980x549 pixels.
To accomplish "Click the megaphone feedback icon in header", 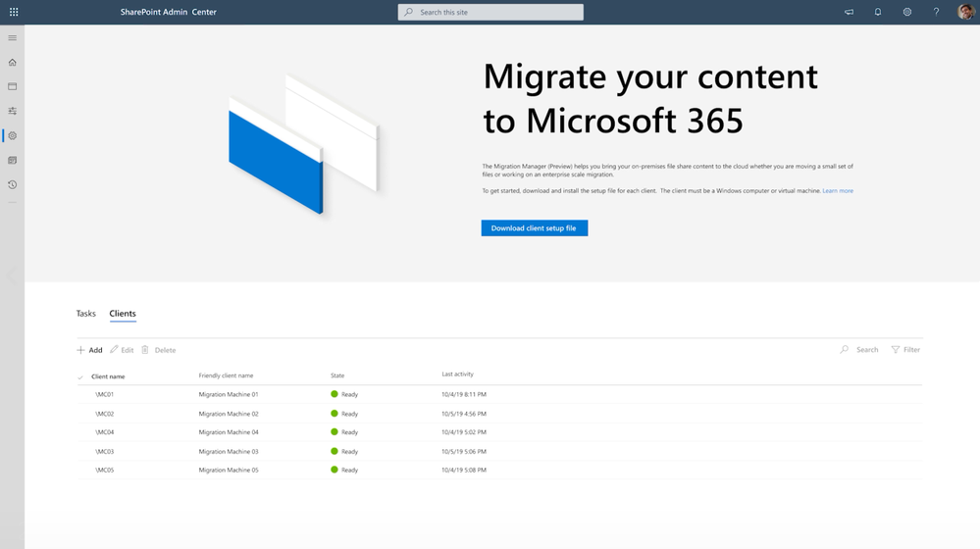I will [x=849, y=12].
